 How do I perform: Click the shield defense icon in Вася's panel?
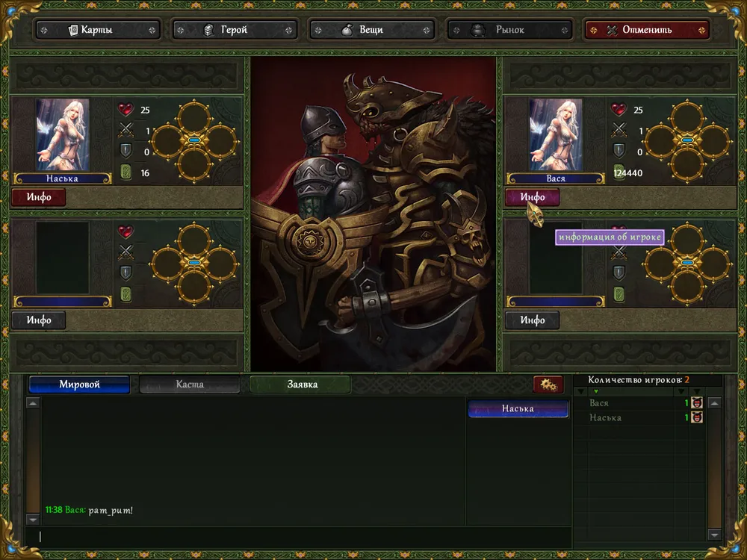[619, 152]
